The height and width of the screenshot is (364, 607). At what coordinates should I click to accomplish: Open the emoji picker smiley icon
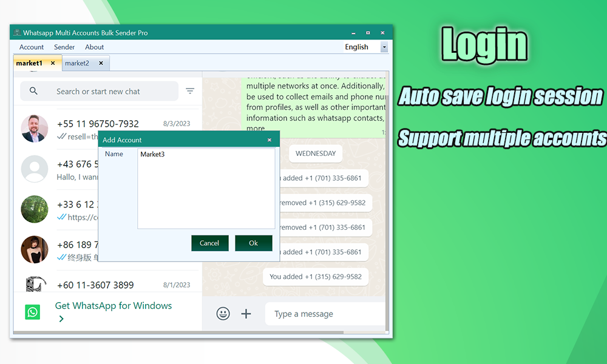(x=223, y=314)
